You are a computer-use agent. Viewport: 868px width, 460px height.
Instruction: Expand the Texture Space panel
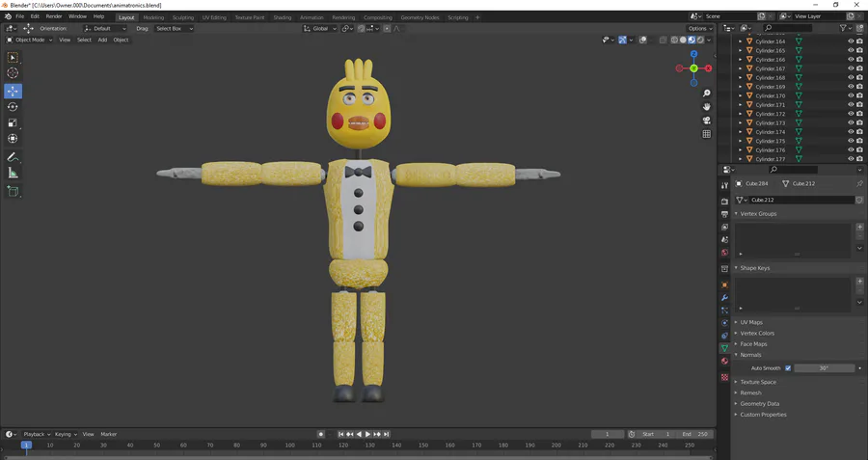point(758,382)
